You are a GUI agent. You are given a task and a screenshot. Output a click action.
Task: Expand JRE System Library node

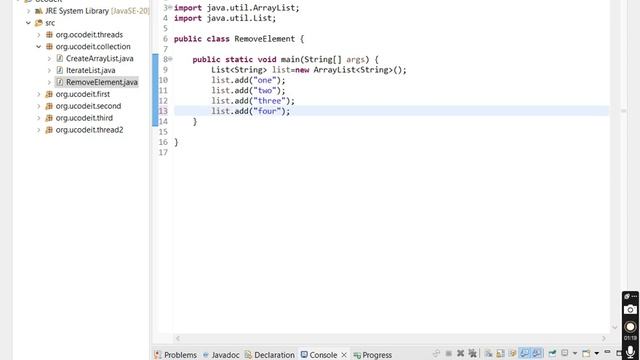(x=29, y=11)
